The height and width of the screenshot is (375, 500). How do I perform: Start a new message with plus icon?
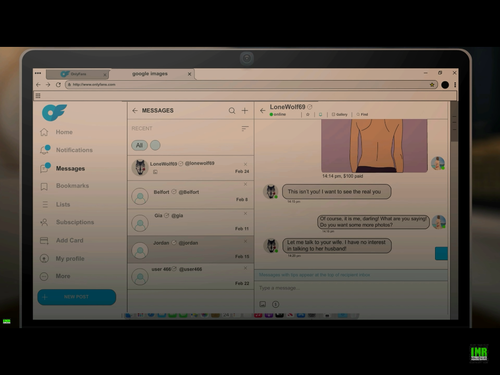245,110
